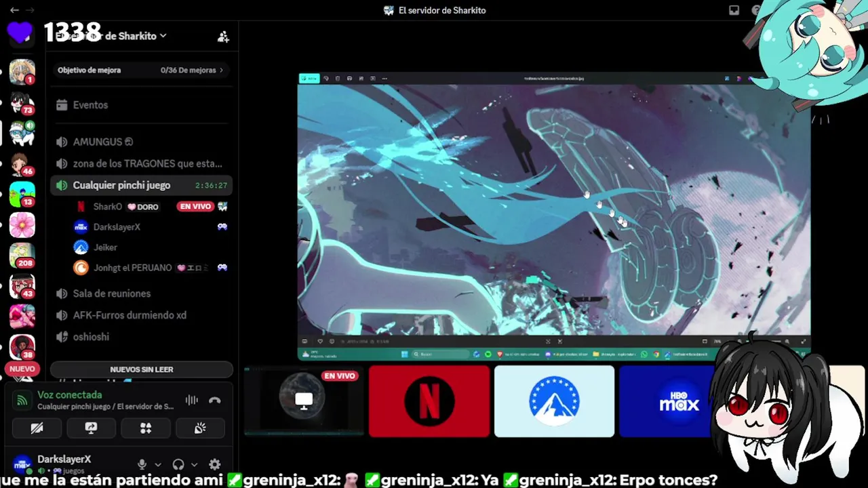Viewport: 868px width, 488px height.
Task: Click the Chrome taskbar icon in shared stream
Action: point(656,354)
